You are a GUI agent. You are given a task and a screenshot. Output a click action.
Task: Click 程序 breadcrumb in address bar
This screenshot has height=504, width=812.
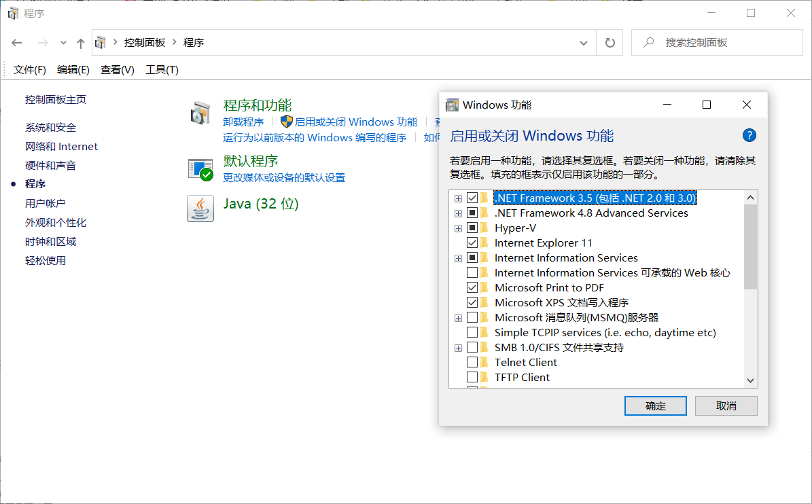[x=193, y=42]
